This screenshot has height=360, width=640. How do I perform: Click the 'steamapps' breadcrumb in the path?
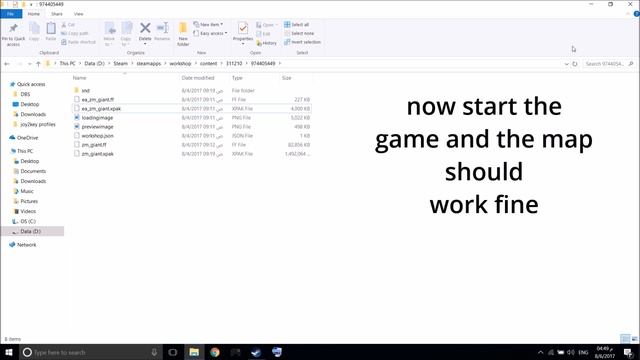point(149,64)
